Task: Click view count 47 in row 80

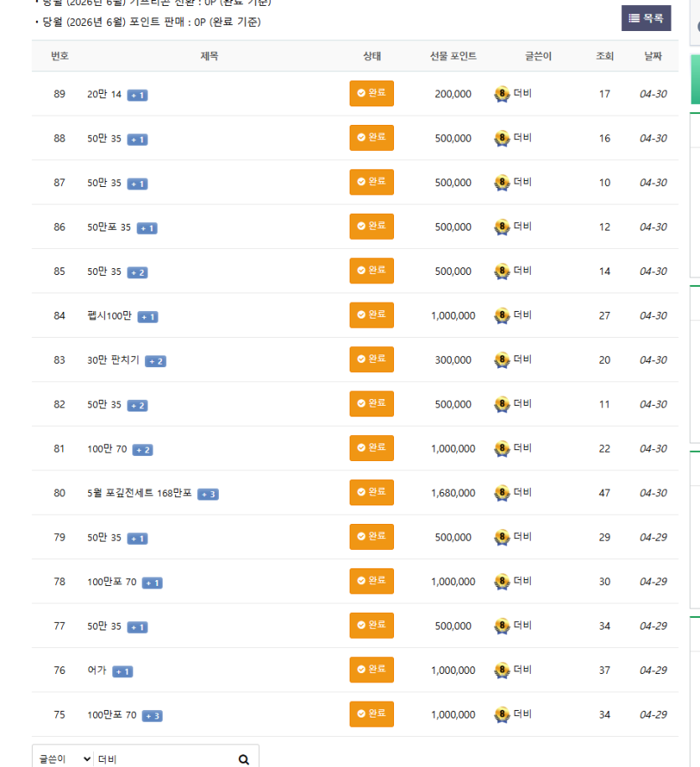Action: pyautogui.click(x=604, y=493)
